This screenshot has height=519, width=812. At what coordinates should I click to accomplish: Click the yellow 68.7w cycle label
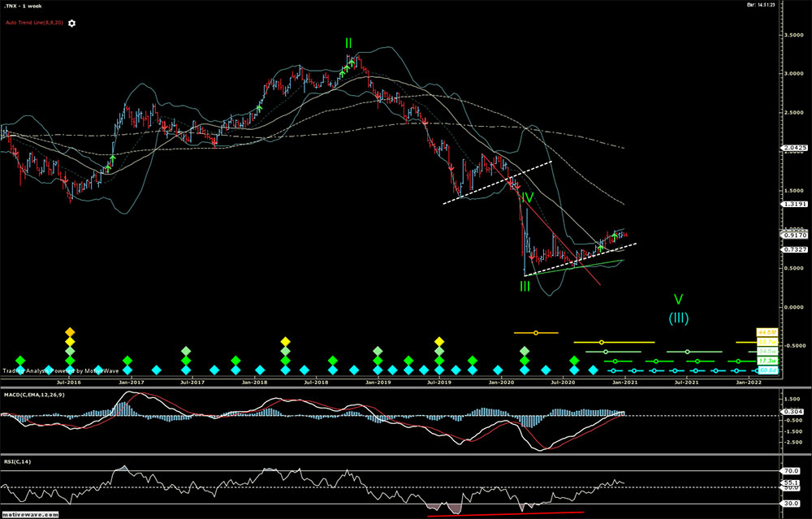pos(767,342)
